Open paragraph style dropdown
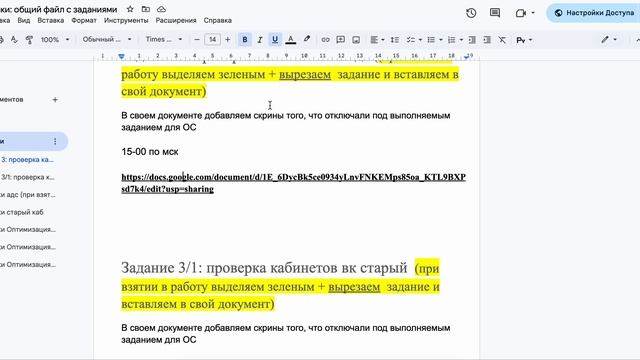Viewport: 640px width, 360px height. tap(107, 40)
